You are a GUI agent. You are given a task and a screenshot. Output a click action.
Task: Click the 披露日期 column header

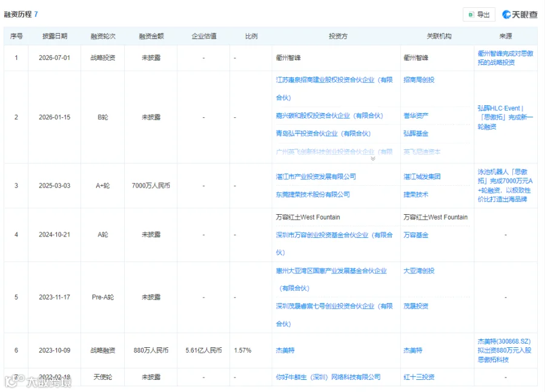click(54, 36)
